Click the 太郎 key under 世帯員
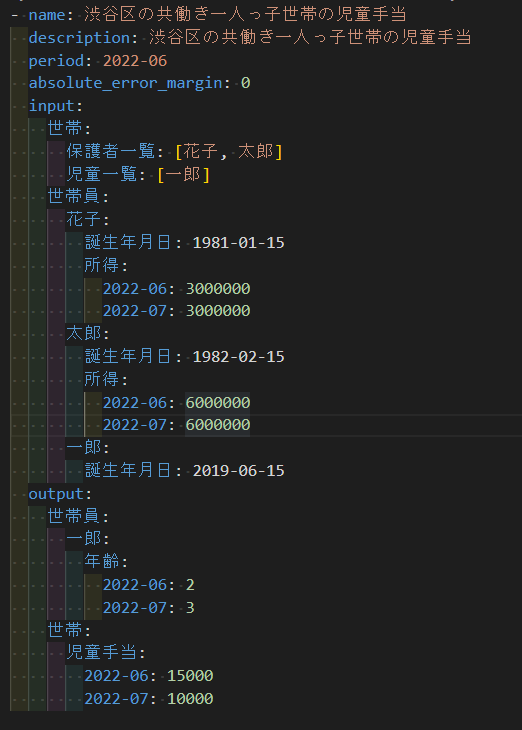Viewport: 522px width, 730px height. [83, 333]
